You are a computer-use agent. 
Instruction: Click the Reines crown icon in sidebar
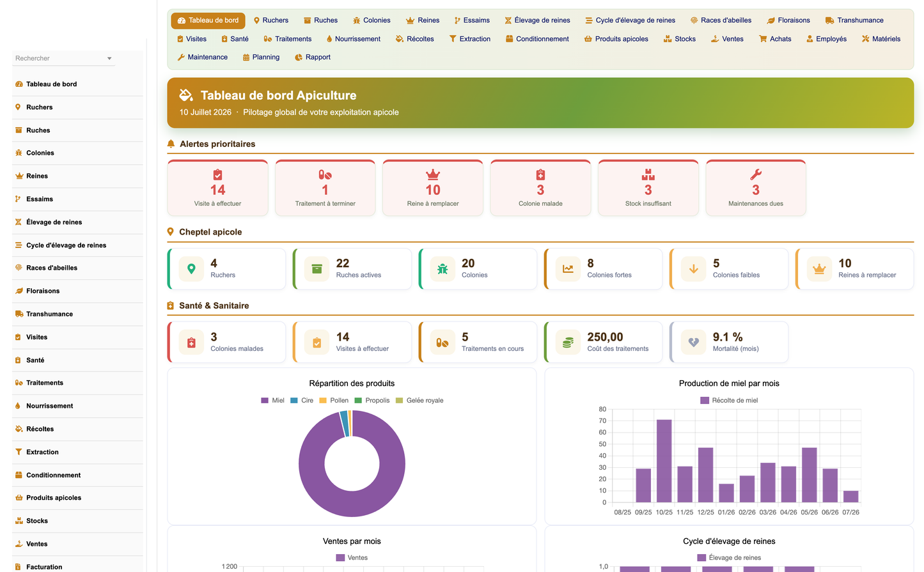click(x=19, y=176)
